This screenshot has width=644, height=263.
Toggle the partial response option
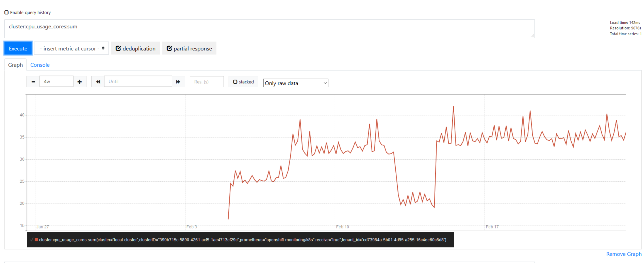pyautogui.click(x=189, y=48)
